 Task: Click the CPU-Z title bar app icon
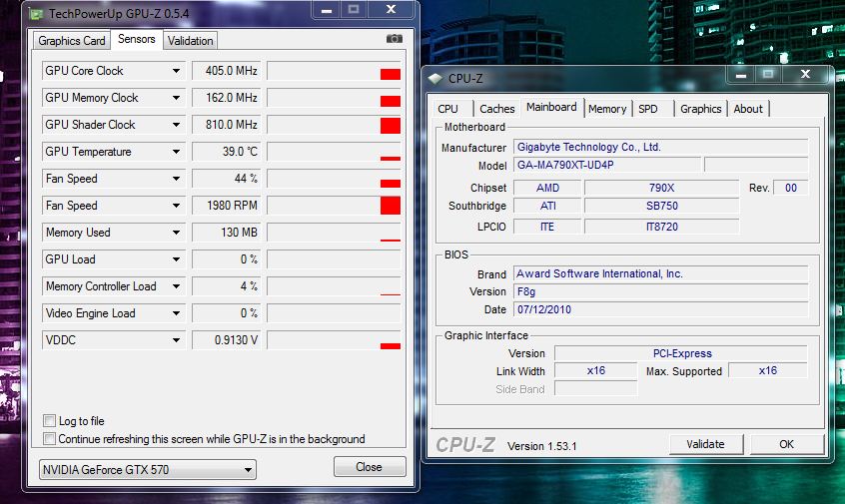tap(434, 79)
